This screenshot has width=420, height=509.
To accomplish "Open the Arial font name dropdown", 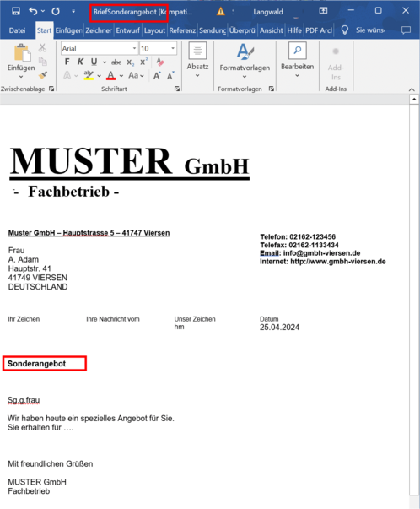I will click(134, 48).
